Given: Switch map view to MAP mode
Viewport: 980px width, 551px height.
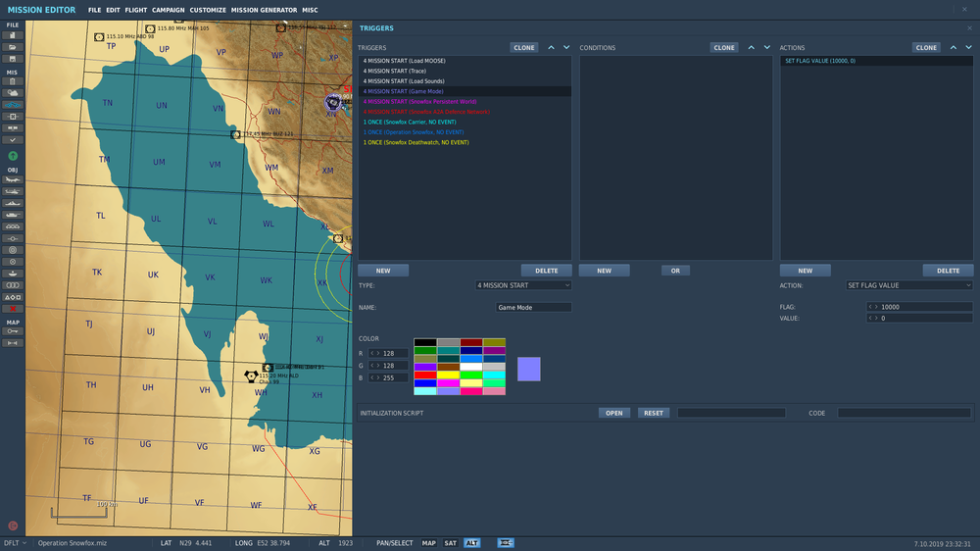Looking at the screenshot, I should (429, 543).
